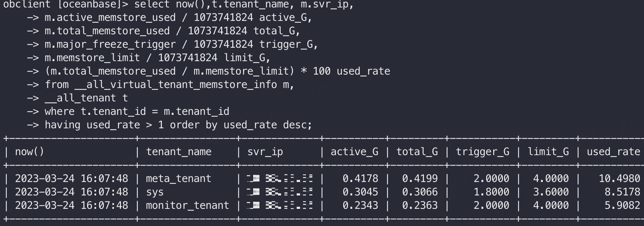Click the tenant_name column header
Viewport: 644px width, 226px height.
pos(179,152)
